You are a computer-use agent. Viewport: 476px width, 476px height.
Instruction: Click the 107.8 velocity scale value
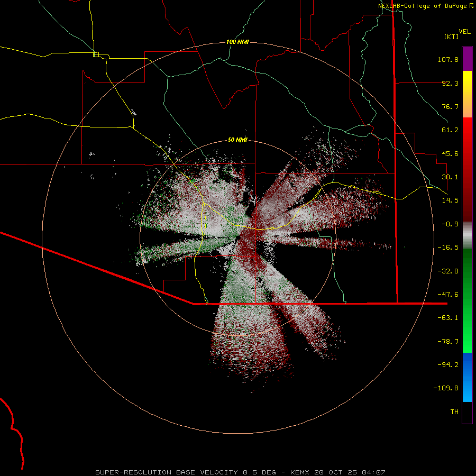pos(448,59)
